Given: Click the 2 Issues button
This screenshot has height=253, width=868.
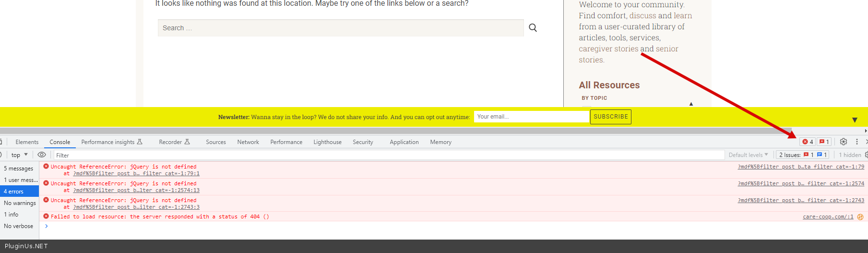Looking at the screenshot, I should pos(802,155).
